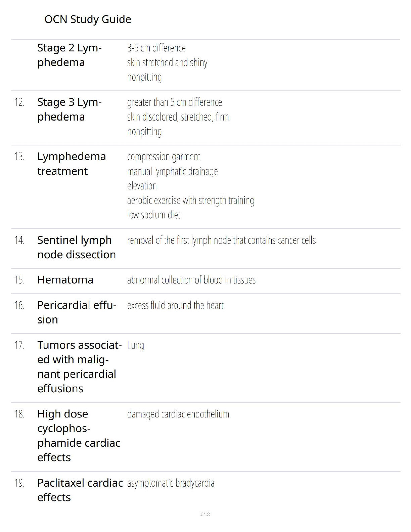Select the Hematoma term
411x532 pixels.
pyautogui.click(x=65, y=280)
